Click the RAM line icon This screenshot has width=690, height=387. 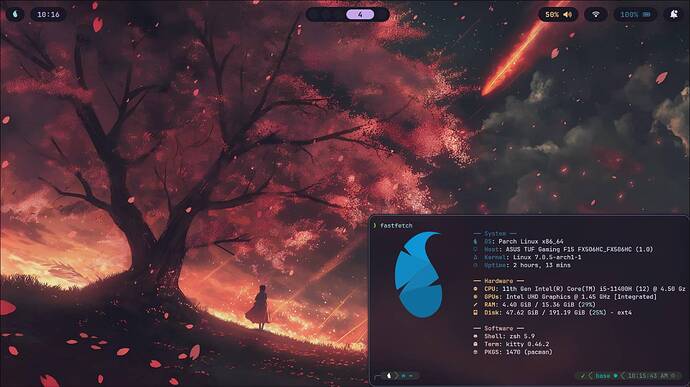pyautogui.click(x=475, y=305)
